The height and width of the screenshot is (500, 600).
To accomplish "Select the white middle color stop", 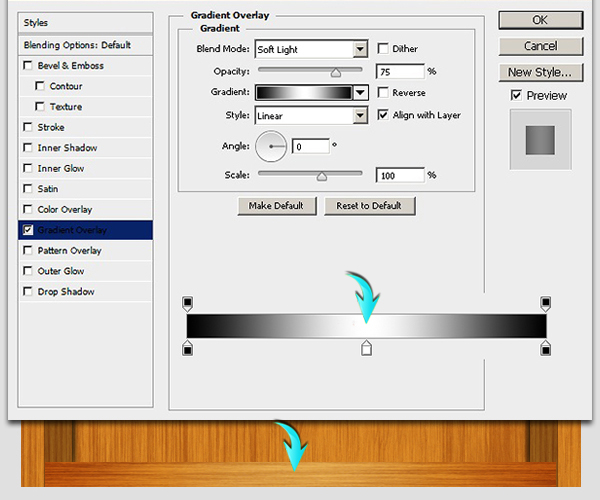I will [x=366, y=347].
